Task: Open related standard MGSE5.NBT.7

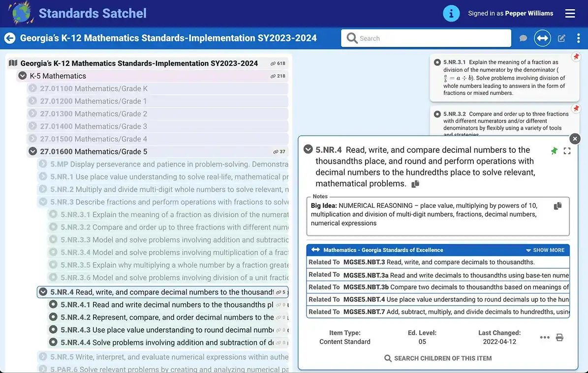Action: 438,312
